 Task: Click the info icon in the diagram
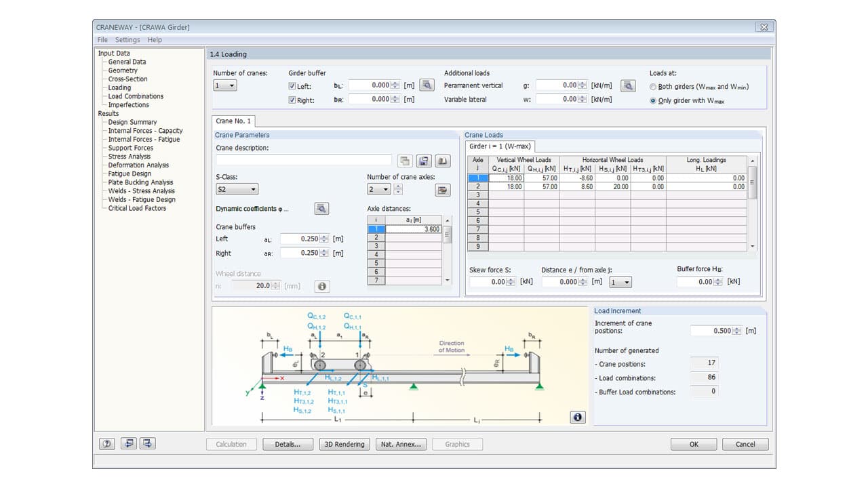coord(577,417)
